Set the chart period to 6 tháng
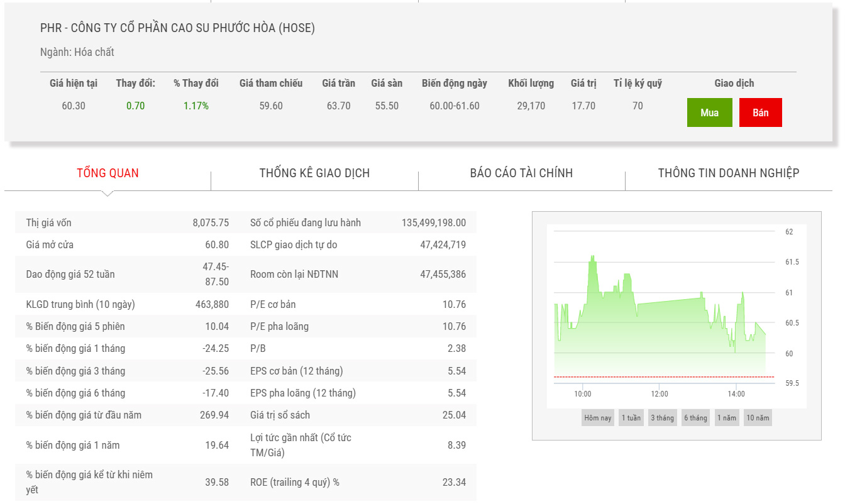The width and height of the screenshot is (845, 504). coord(695,418)
